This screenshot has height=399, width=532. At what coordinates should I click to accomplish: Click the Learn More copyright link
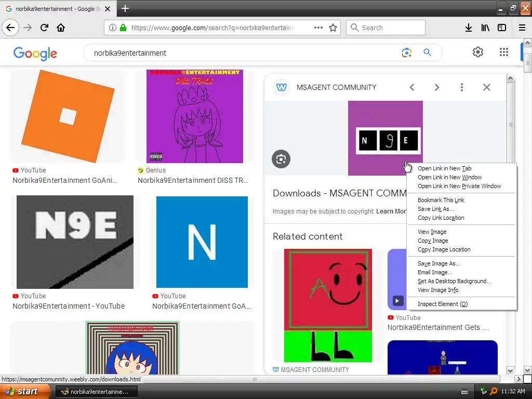[x=391, y=211]
